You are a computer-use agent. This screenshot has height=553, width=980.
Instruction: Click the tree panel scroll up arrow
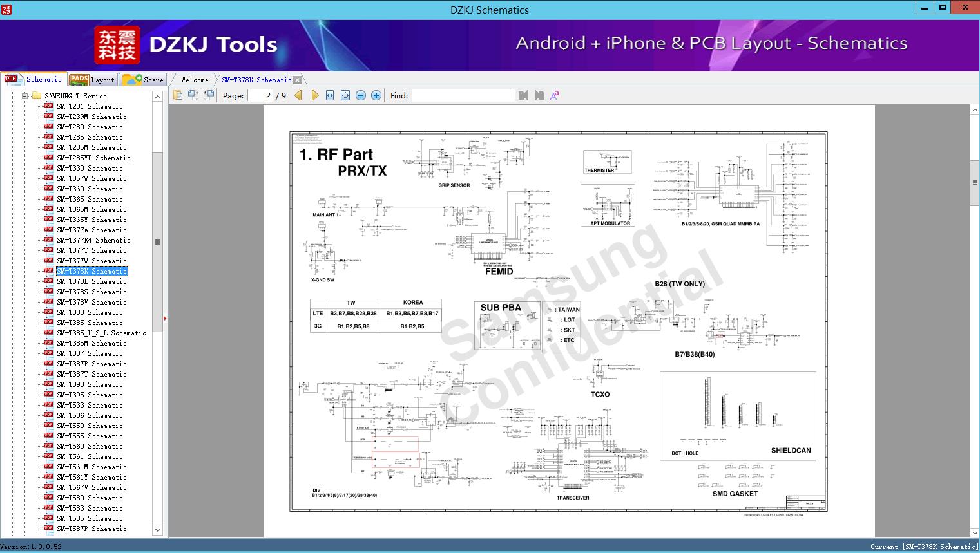tap(157, 97)
